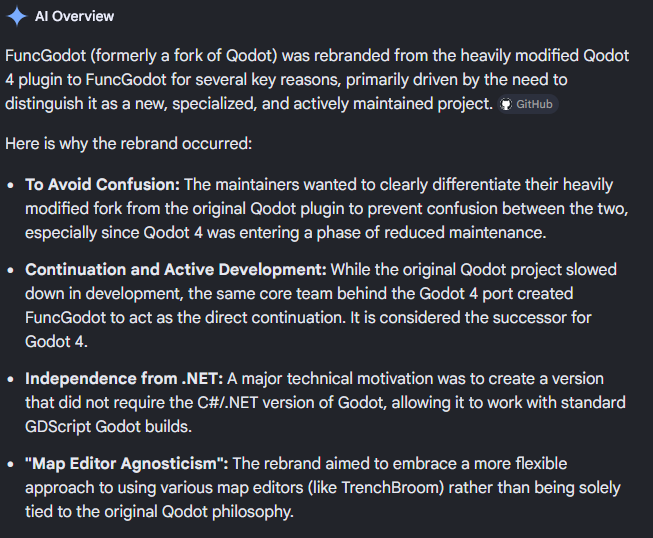Viewport: 653px width, 538px height.
Task: Click the "AI Overview" heading text
Action: (x=75, y=16)
